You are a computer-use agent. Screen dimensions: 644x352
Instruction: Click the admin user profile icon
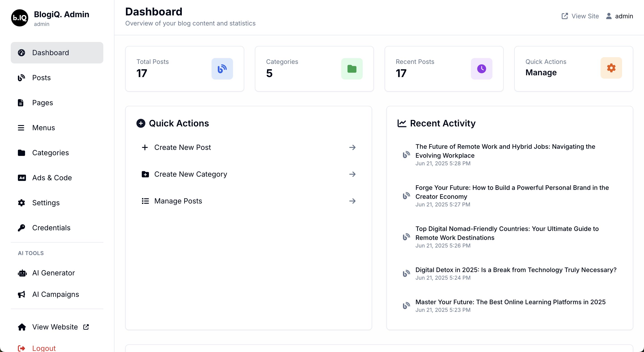(x=609, y=16)
